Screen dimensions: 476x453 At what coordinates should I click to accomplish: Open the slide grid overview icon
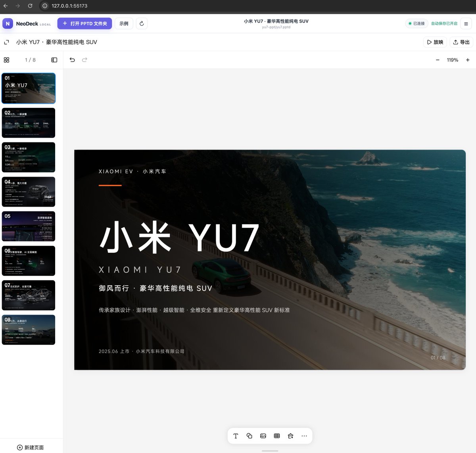[x=6, y=60]
